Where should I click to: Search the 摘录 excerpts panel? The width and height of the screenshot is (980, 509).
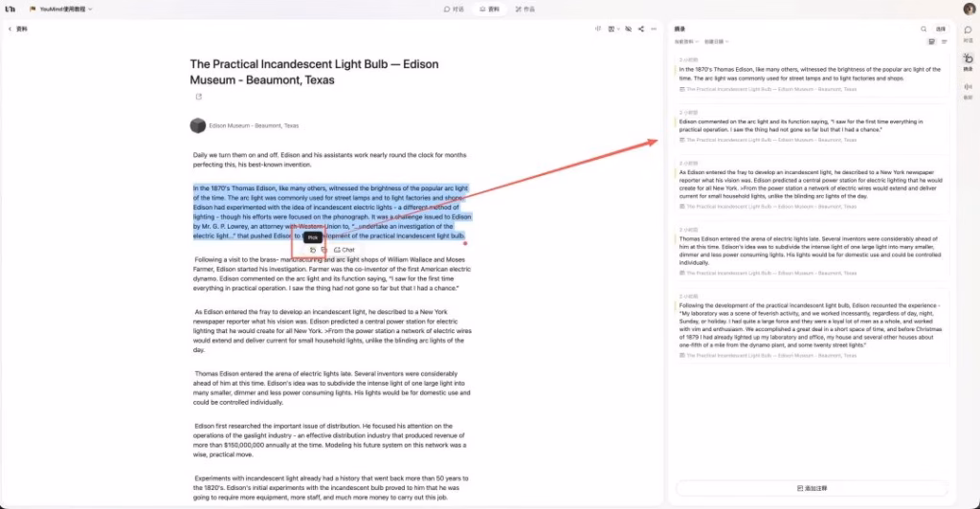click(x=924, y=30)
